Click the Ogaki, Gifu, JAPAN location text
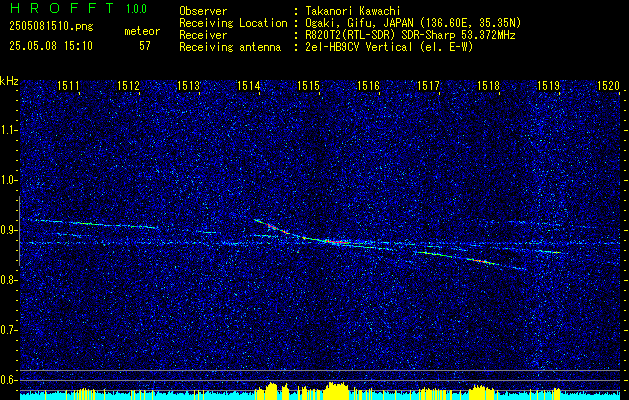This screenshot has height=400, width=629. point(413,23)
